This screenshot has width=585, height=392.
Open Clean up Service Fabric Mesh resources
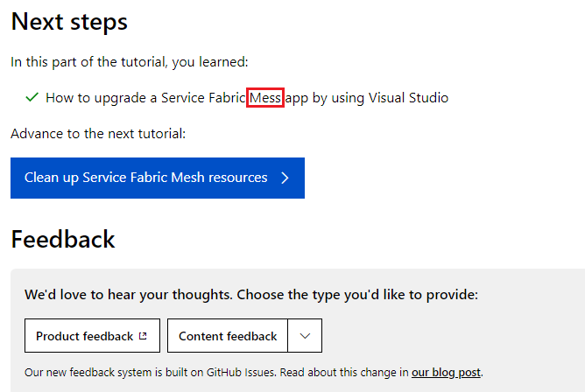[x=158, y=178]
